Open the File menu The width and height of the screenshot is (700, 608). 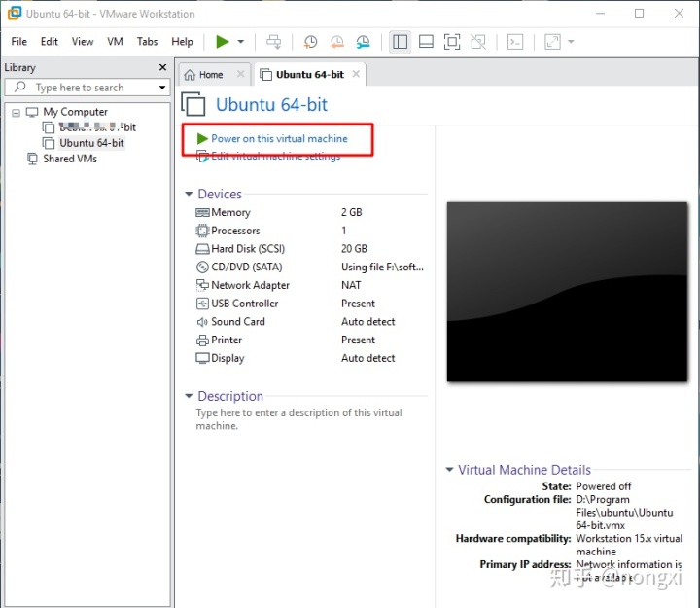point(19,42)
